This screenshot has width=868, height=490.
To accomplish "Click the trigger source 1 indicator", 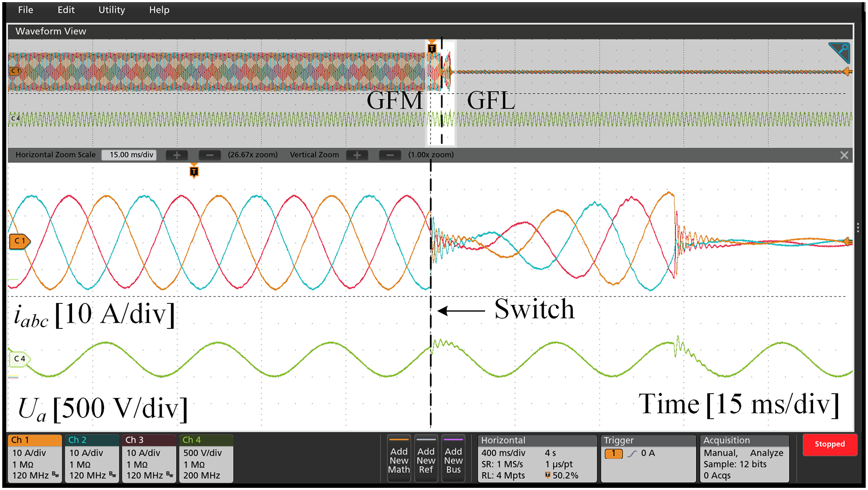I will pos(614,453).
